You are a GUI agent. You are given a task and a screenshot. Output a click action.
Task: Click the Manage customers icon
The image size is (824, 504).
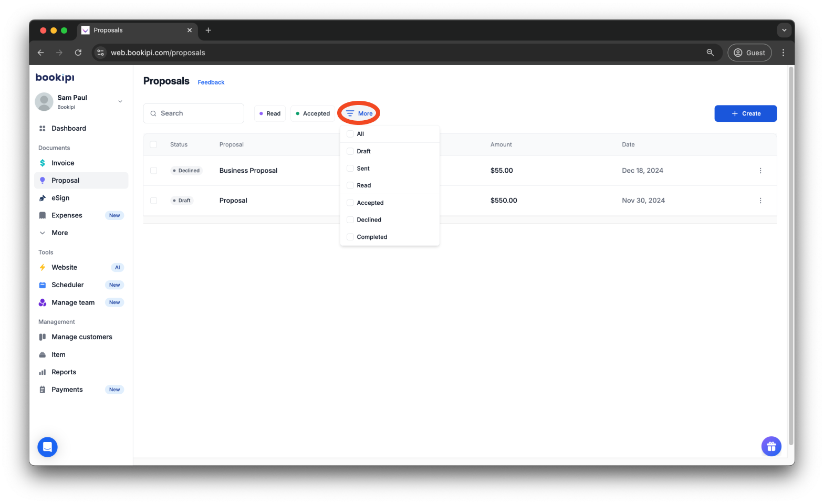pyautogui.click(x=43, y=337)
